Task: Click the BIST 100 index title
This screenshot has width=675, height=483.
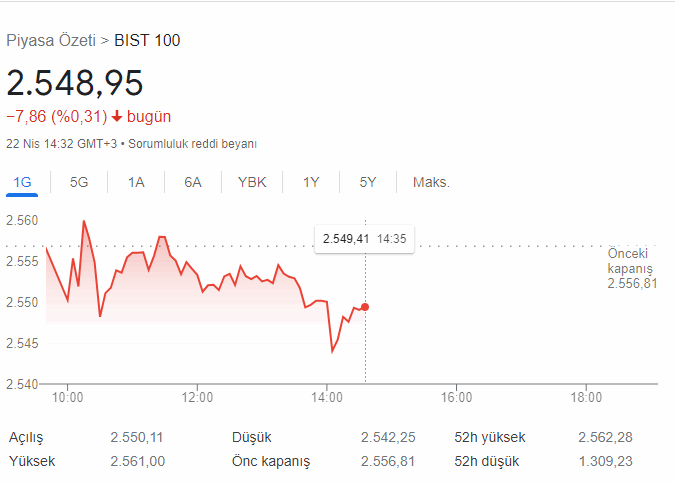Action: 148,40
